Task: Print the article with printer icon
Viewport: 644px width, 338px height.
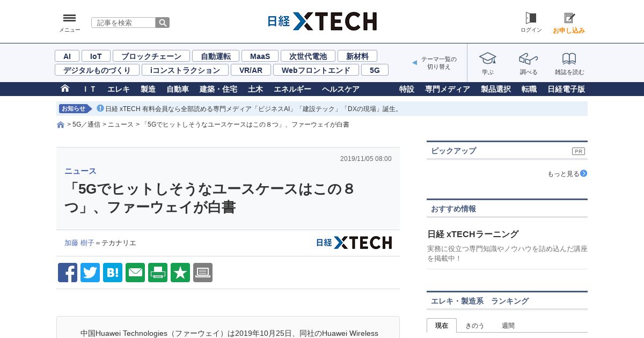Action: (x=158, y=273)
